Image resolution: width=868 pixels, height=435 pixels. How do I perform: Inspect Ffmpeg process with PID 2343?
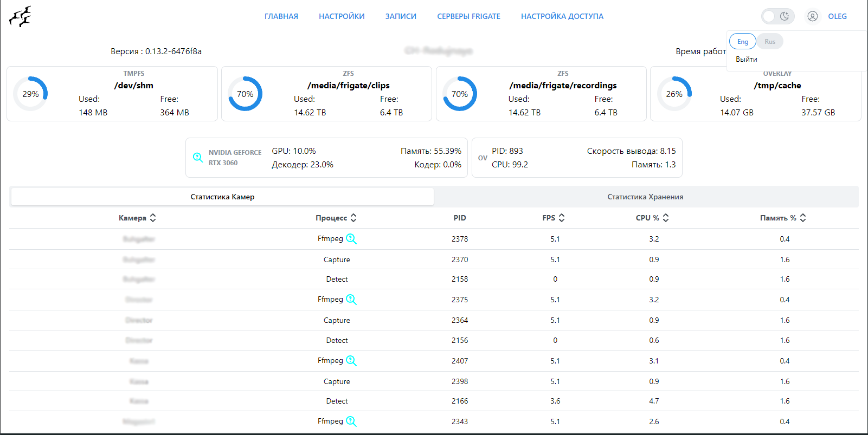[x=351, y=421]
